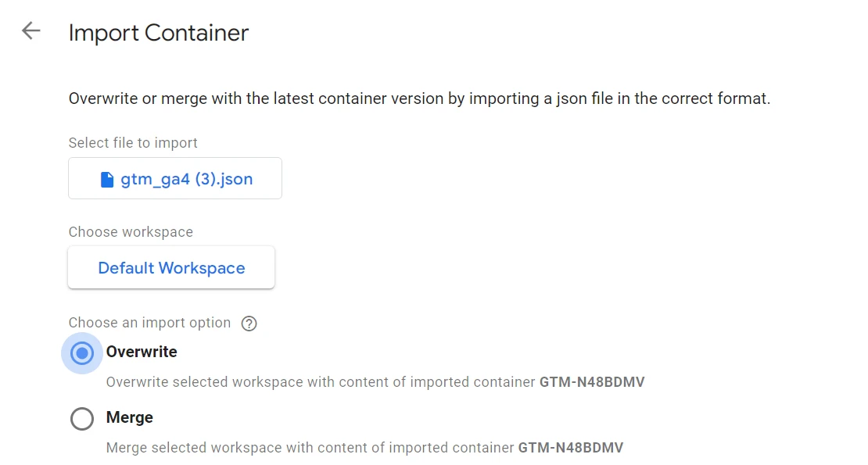Click the "Select file to import" label
868x465 pixels.
[133, 143]
